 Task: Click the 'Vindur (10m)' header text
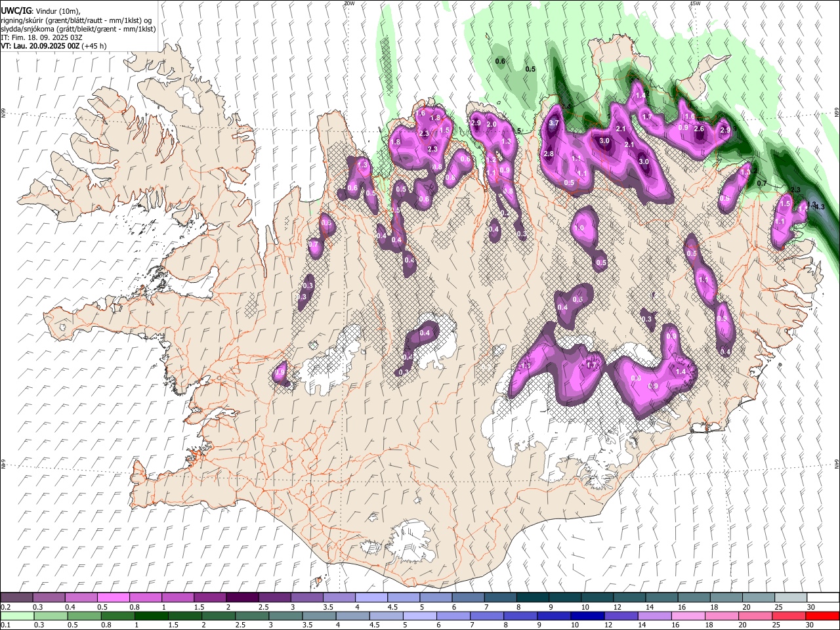[x=56, y=11]
